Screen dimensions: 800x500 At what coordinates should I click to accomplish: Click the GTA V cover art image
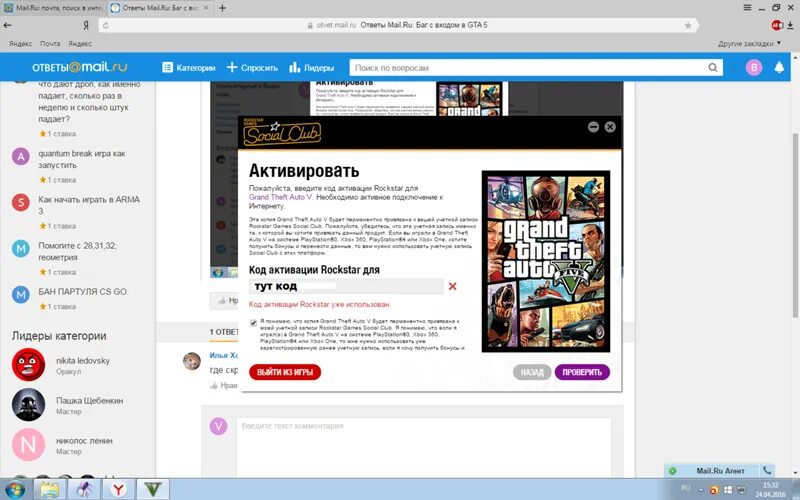point(546,261)
